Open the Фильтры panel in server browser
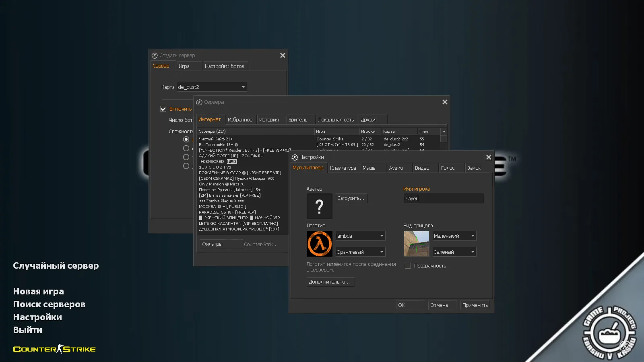Screen dimensions: 644x362 tap(221, 244)
